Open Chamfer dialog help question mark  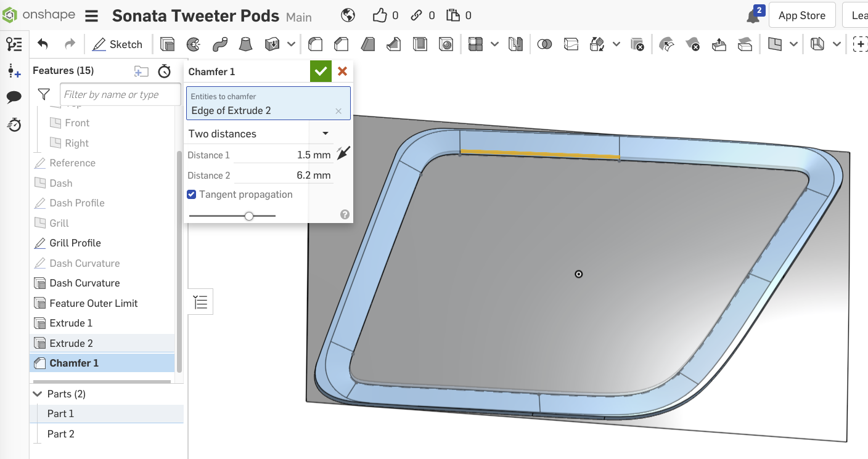coord(345,214)
